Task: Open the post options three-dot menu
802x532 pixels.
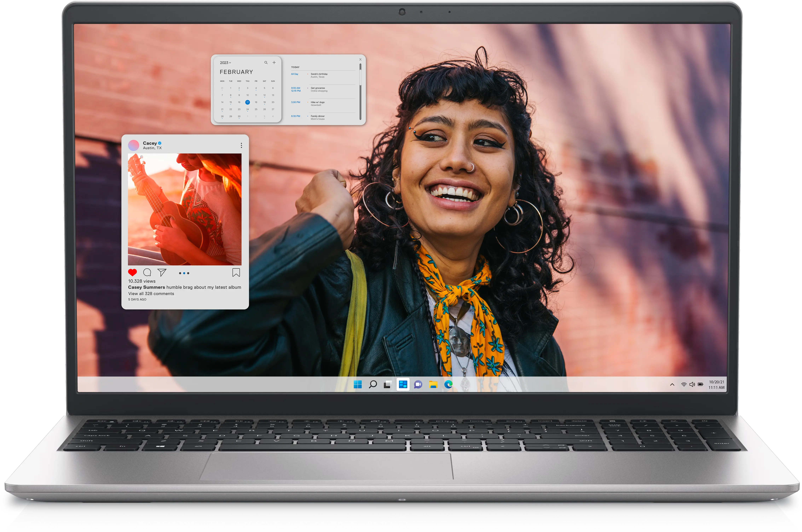Action: tap(241, 145)
